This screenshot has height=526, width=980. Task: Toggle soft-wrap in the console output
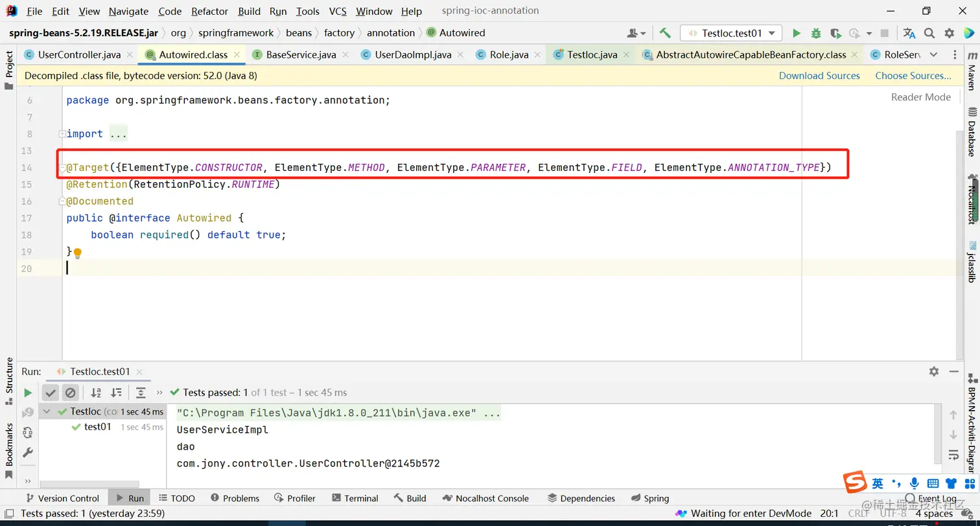click(x=953, y=454)
